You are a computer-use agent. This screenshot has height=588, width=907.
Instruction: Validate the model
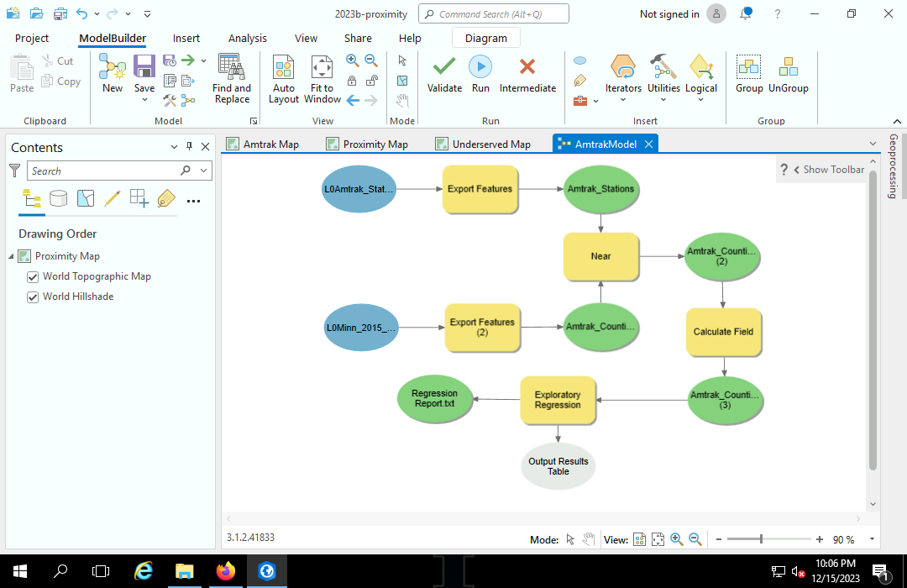tap(444, 74)
